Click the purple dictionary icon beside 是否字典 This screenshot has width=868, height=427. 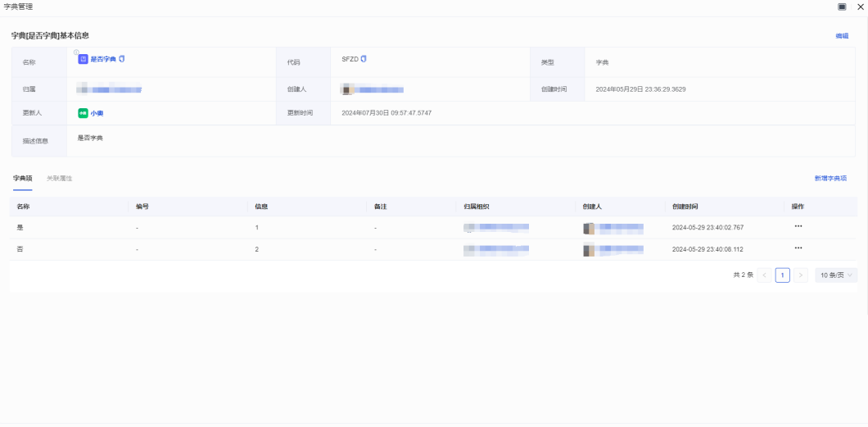pyautogui.click(x=83, y=59)
